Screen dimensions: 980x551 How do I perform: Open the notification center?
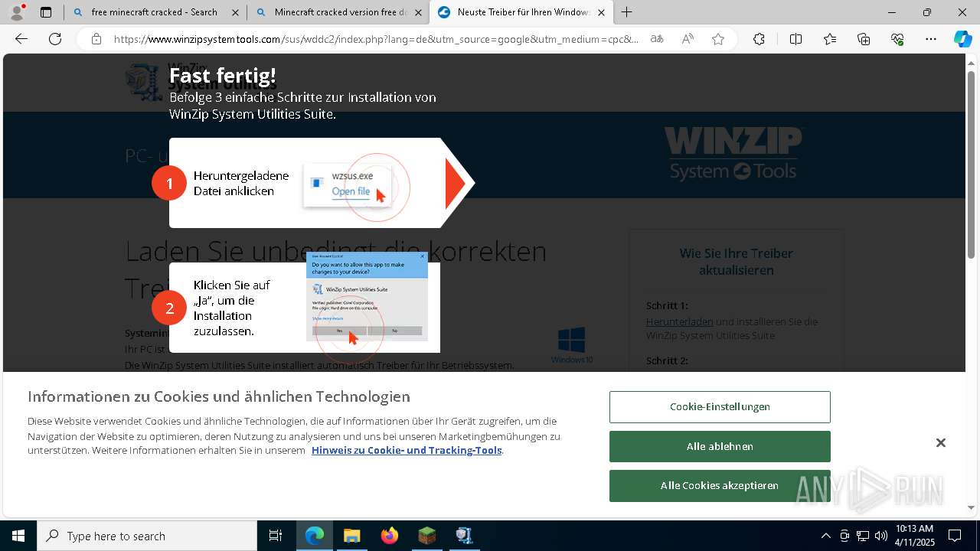(x=955, y=536)
